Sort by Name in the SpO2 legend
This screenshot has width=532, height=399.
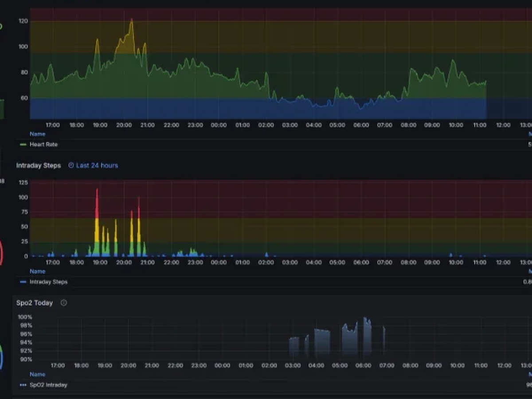tap(37, 375)
